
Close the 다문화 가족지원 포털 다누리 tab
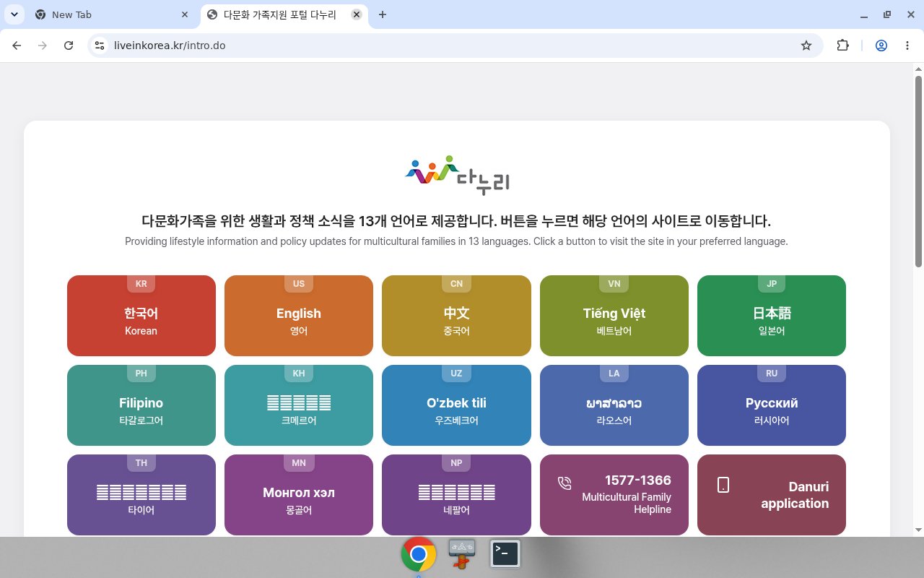click(x=357, y=14)
